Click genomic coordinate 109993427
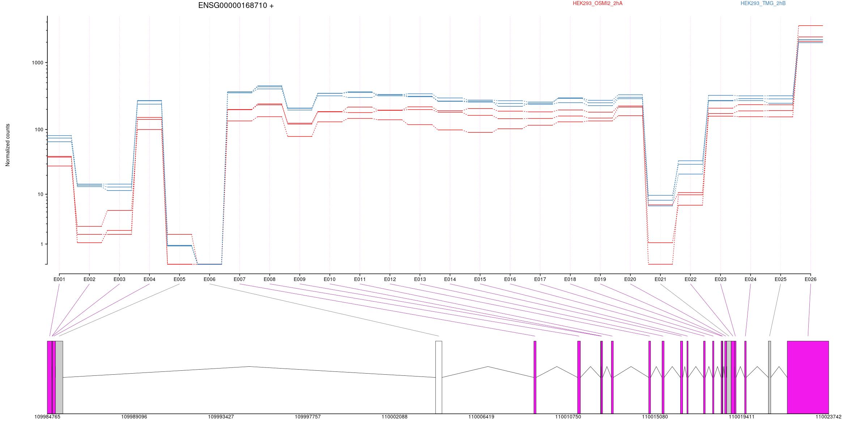Image resolution: width=868 pixels, height=434 pixels. tap(221, 417)
